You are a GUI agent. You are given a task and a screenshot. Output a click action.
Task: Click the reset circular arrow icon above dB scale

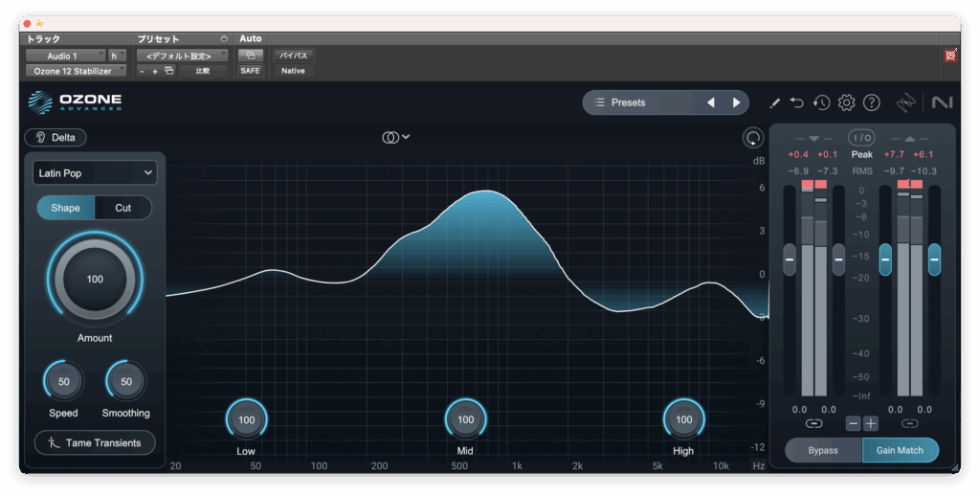click(753, 138)
